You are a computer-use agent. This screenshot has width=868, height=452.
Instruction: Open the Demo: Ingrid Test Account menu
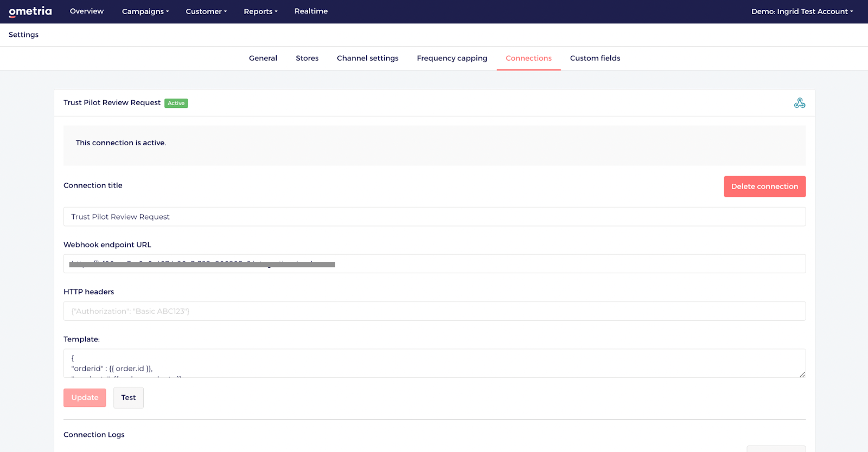click(x=802, y=11)
